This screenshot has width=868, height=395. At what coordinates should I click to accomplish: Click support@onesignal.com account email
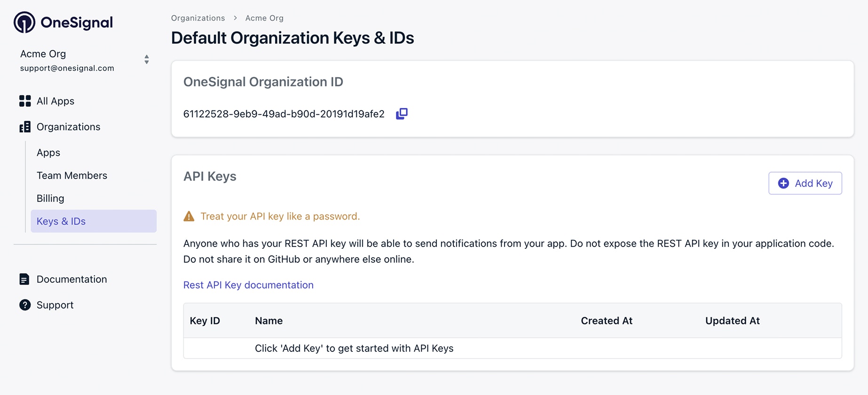pyautogui.click(x=67, y=68)
